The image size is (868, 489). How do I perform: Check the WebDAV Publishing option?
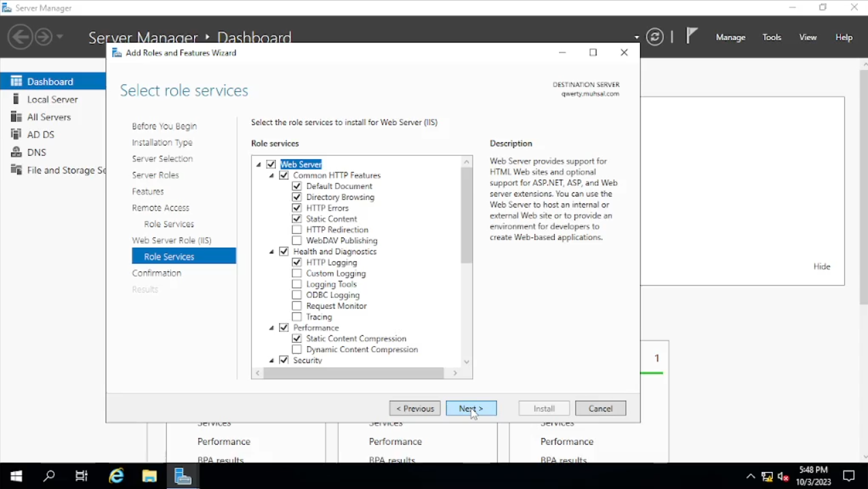click(x=297, y=241)
